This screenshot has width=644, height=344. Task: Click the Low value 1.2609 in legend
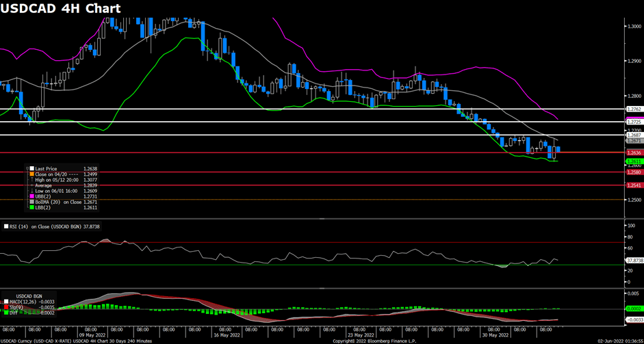pyautogui.click(x=90, y=191)
